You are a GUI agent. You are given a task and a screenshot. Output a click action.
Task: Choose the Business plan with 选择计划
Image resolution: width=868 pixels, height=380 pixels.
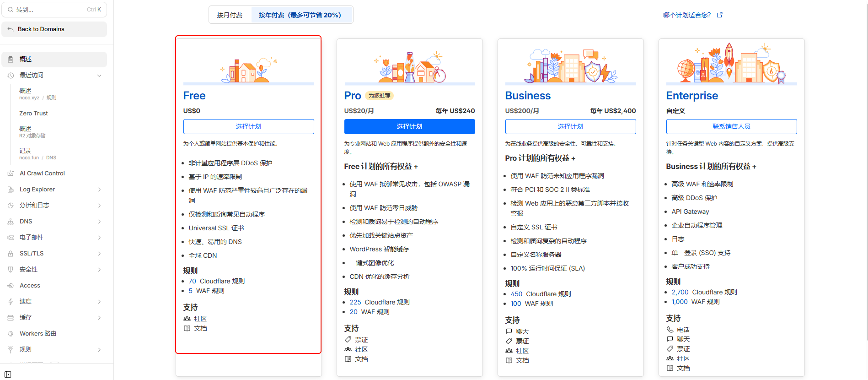571,126
